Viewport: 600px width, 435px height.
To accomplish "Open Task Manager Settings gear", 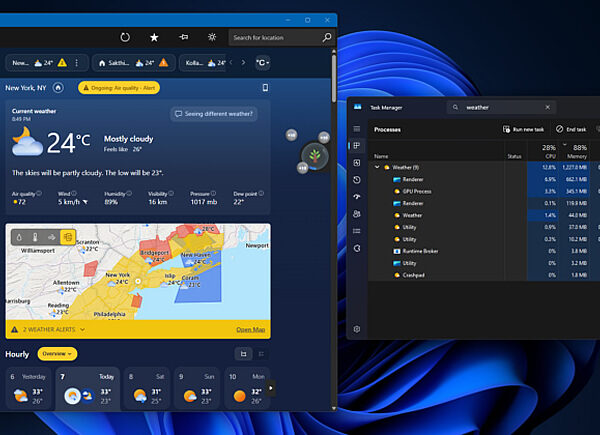I will 357,329.
